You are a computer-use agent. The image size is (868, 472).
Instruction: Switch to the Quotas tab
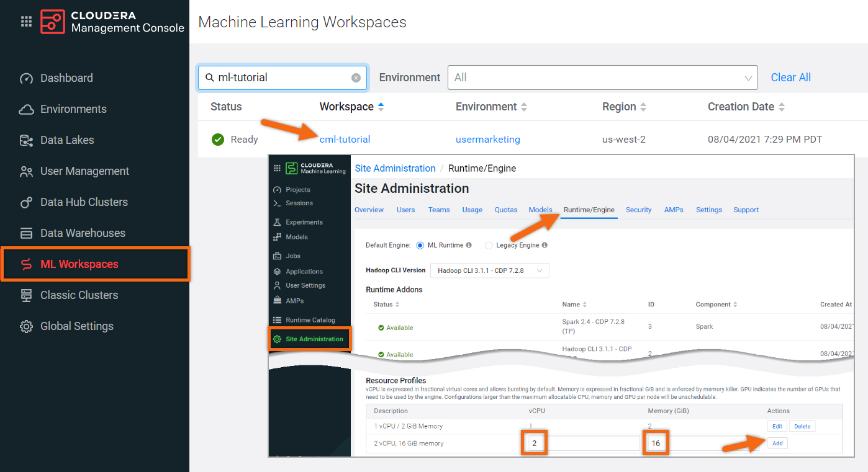(x=506, y=210)
